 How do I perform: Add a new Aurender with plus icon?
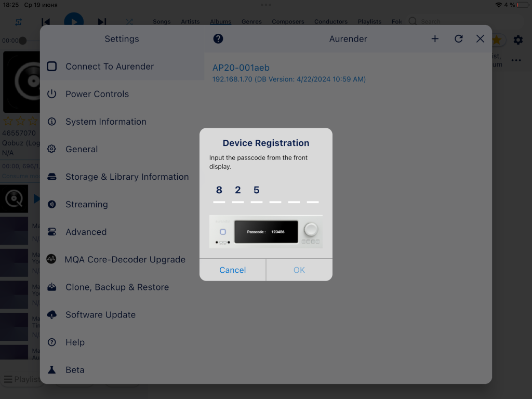tap(435, 38)
